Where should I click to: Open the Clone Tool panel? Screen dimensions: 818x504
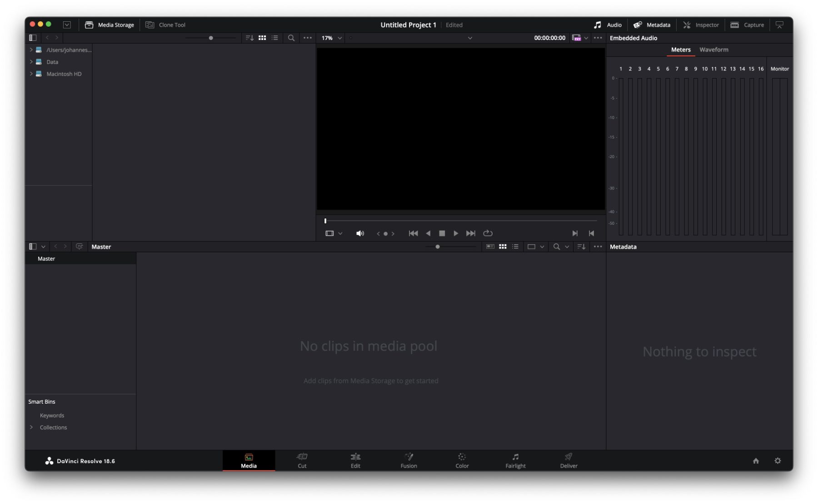click(x=165, y=25)
